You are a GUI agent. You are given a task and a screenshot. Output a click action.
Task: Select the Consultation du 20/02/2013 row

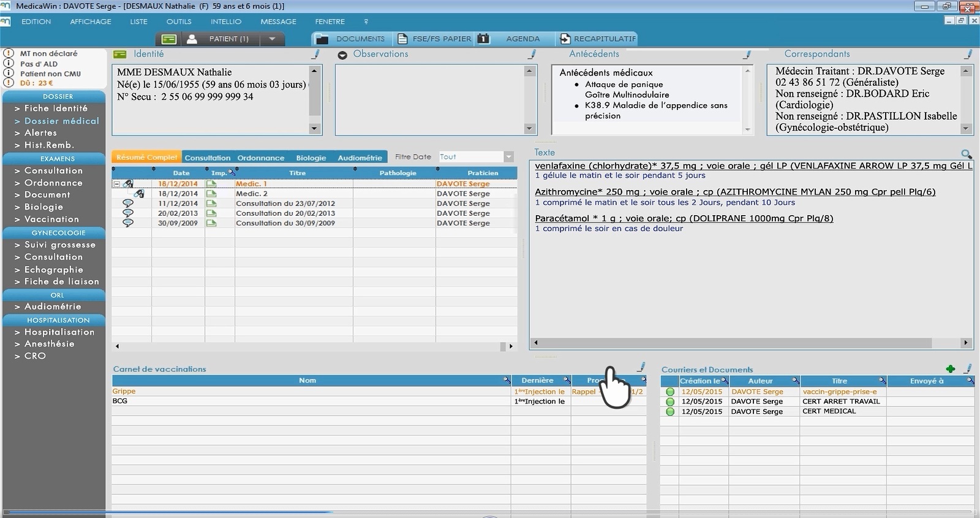coord(285,213)
